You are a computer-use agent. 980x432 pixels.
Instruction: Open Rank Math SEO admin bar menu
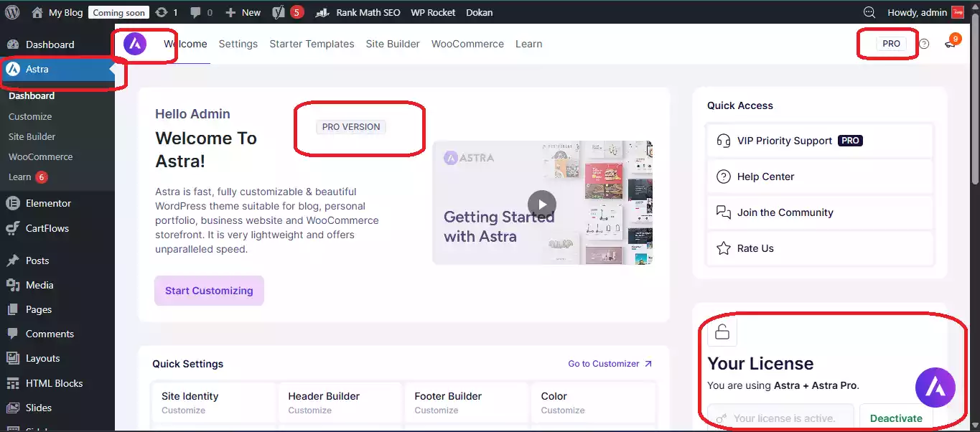(x=358, y=12)
